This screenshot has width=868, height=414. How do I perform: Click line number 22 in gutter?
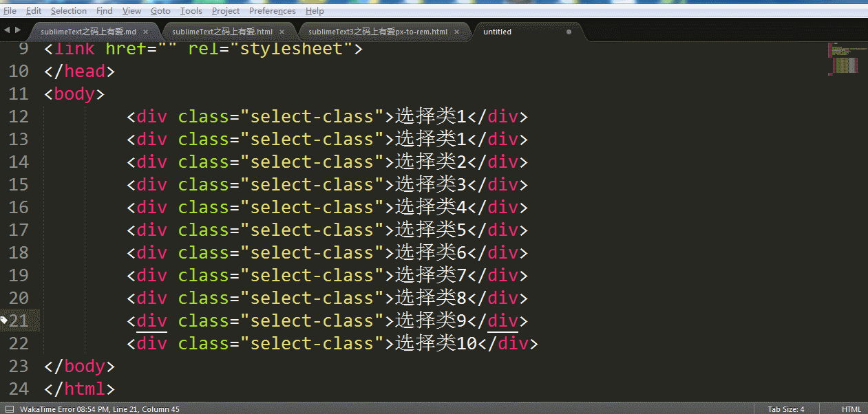coord(19,343)
